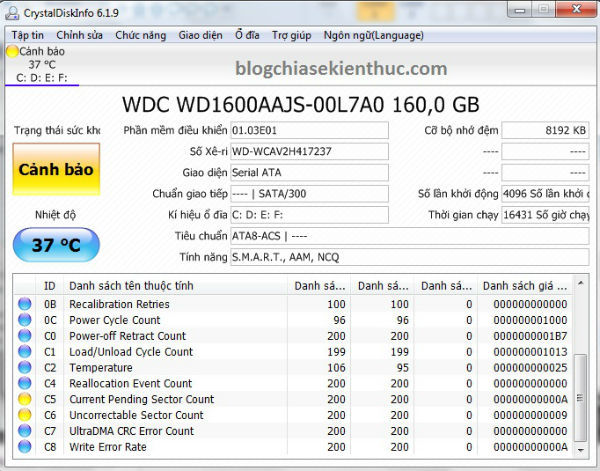This screenshot has height=471, width=600.
Task: Click the blue status icon for Recalibration Retries
Action: pos(24,304)
